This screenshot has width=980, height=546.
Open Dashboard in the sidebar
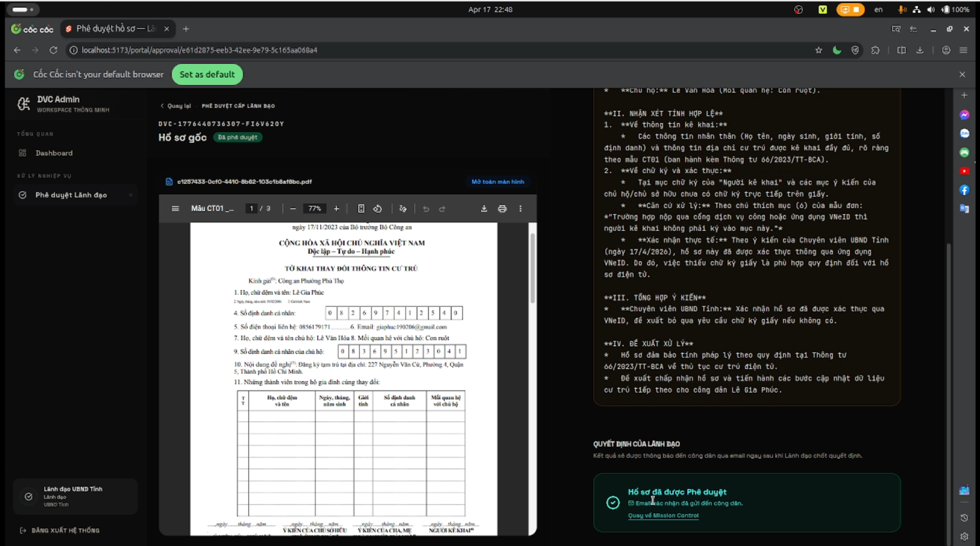click(x=54, y=153)
